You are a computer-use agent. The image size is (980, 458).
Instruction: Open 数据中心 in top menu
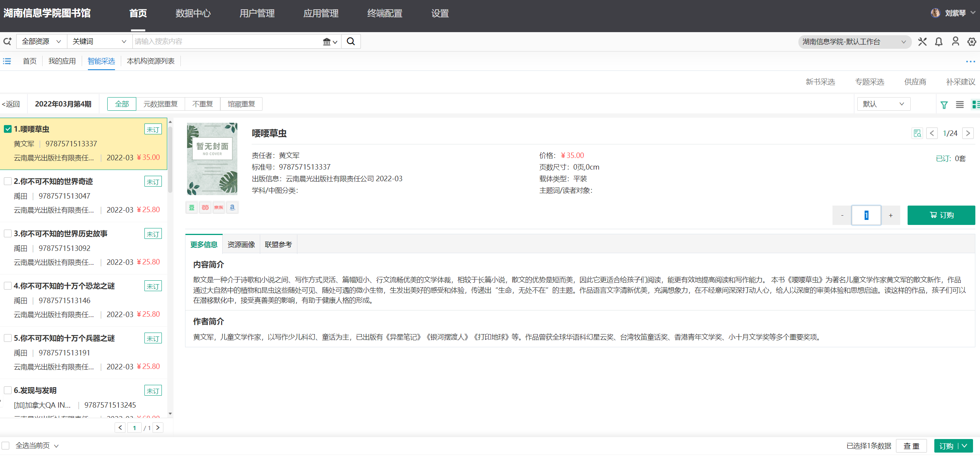point(193,14)
